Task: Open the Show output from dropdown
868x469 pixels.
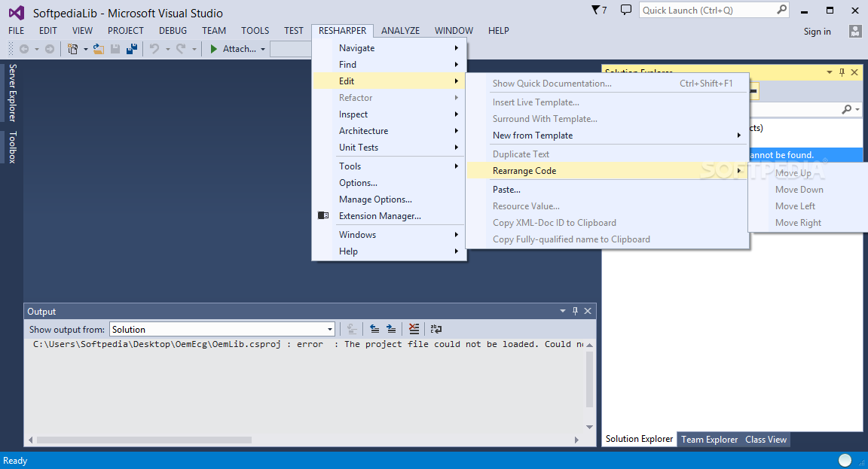Action: [222, 330]
